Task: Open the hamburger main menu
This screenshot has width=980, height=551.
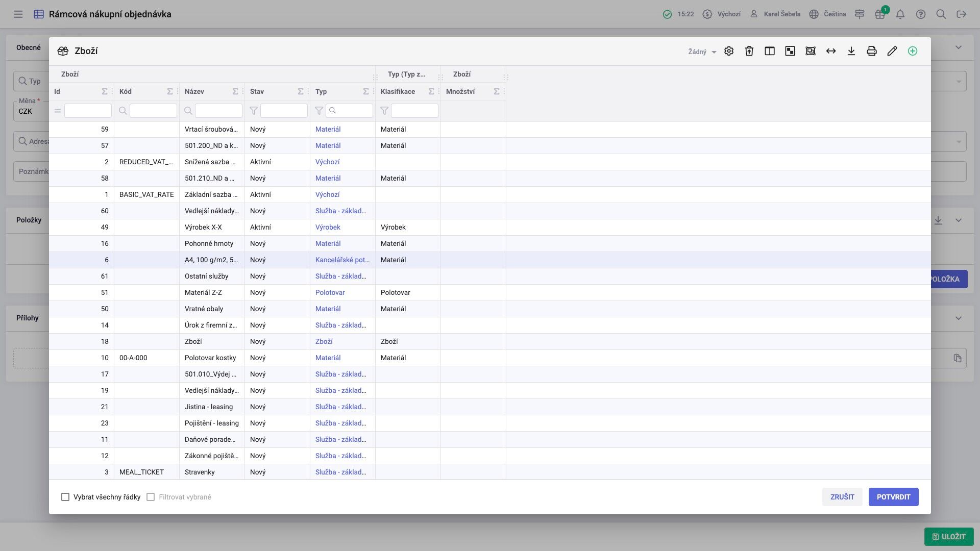Action: tap(18, 14)
